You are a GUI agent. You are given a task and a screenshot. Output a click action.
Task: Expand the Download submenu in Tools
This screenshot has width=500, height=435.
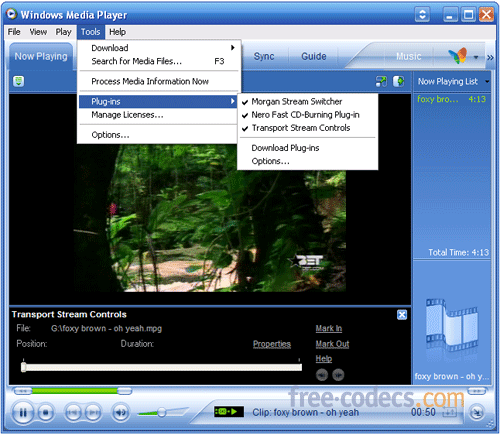158,48
